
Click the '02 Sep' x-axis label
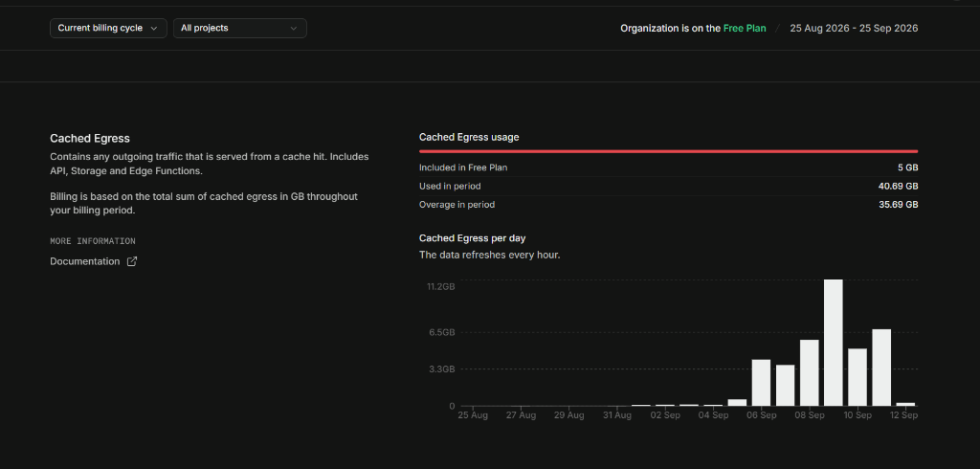(665, 415)
